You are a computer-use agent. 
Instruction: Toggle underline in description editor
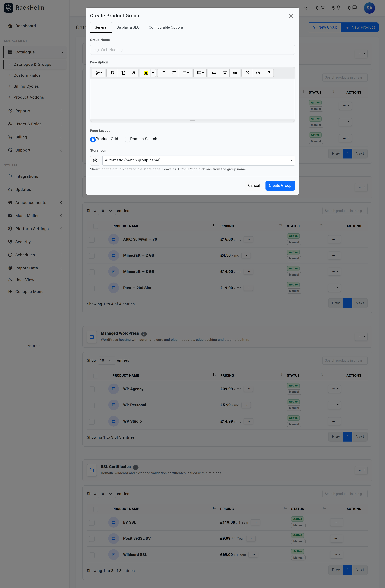[123, 73]
